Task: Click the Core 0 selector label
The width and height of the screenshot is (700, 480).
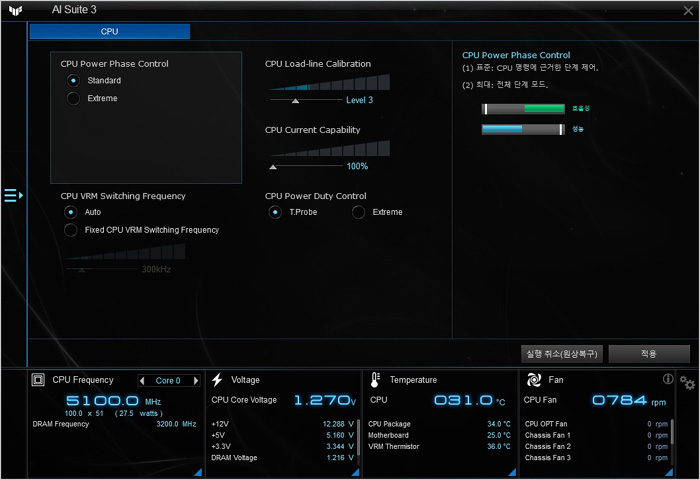Action: click(x=168, y=380)
